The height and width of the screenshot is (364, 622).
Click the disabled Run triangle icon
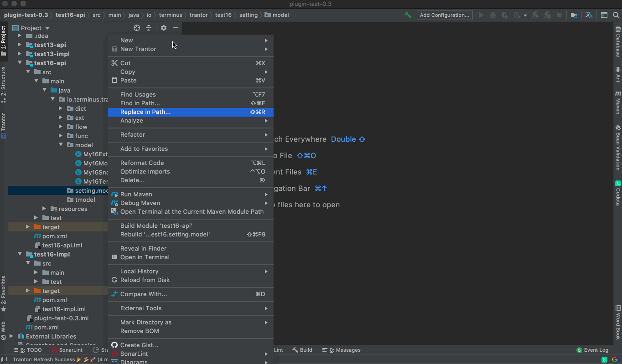point(481,15)
